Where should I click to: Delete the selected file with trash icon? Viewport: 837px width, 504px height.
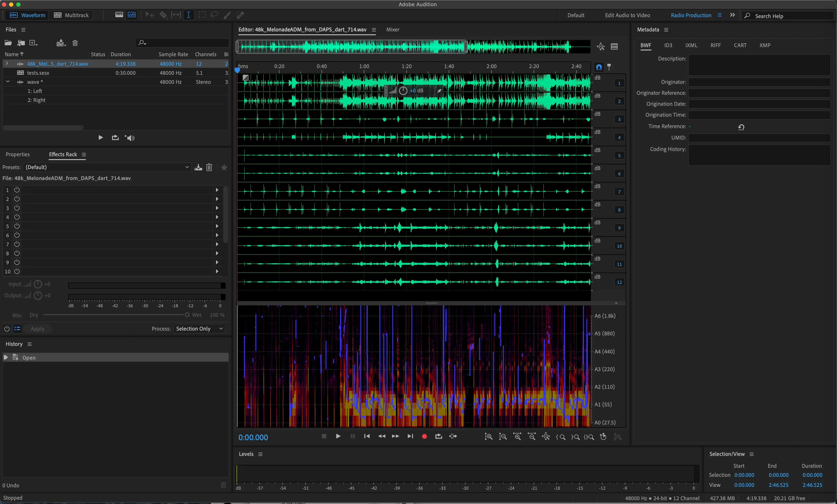coord(75,43)
